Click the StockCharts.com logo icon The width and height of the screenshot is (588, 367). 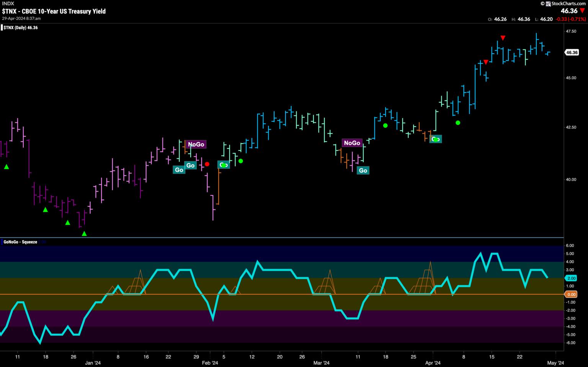click(x=548, y=3)
